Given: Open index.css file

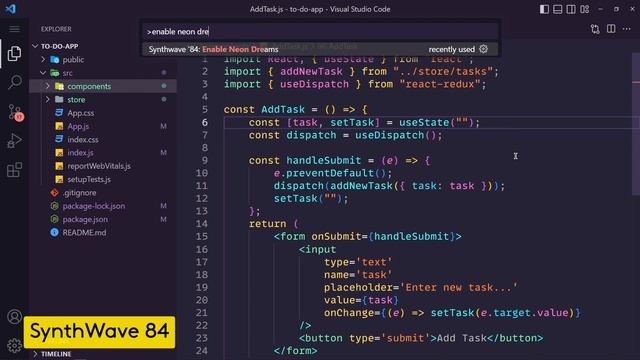Looking at the screenshot, I should [83, 140].
